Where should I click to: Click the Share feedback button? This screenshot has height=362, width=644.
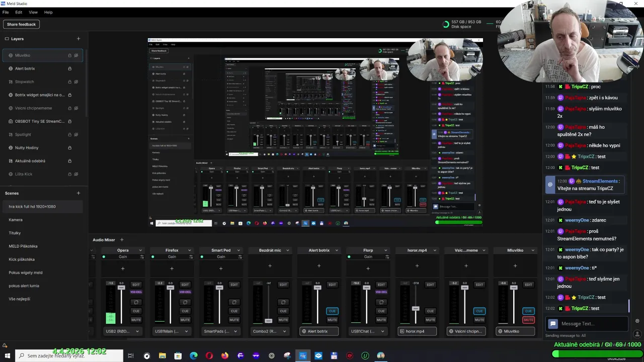pyautogui.click(x=21, y=24)
